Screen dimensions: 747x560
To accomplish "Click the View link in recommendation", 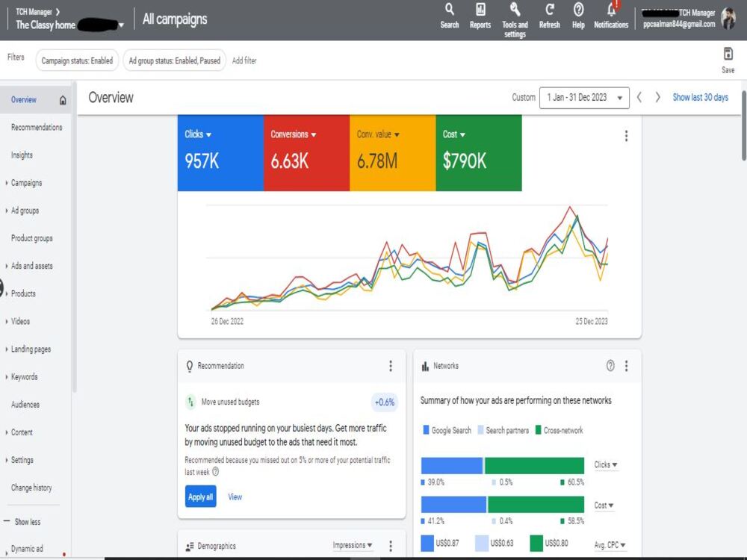I will coord(235,497).
